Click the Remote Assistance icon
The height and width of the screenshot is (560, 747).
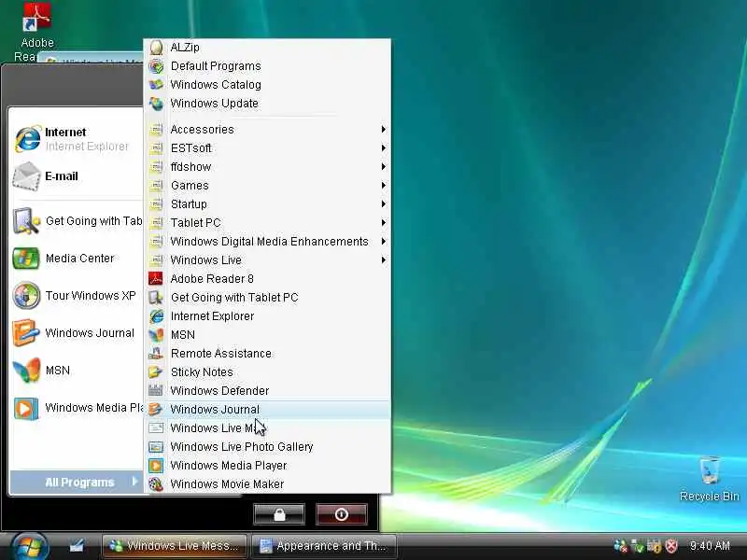coord(156,354)
